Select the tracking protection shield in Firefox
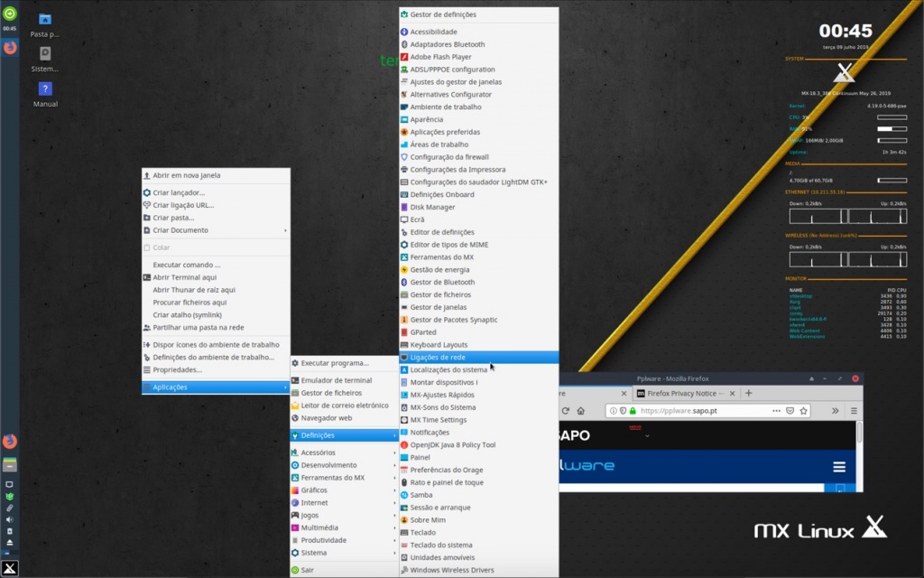924x578 pixels. tap(624, 411)
